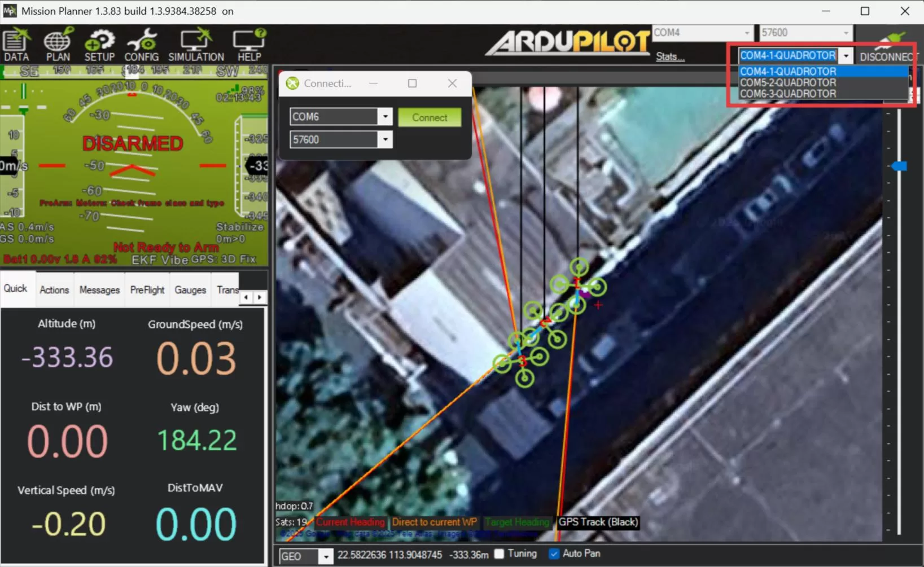Collapse the COM4-1-QUADROTOR vehicle selector dropdown
924x567 pixels.
846,55
